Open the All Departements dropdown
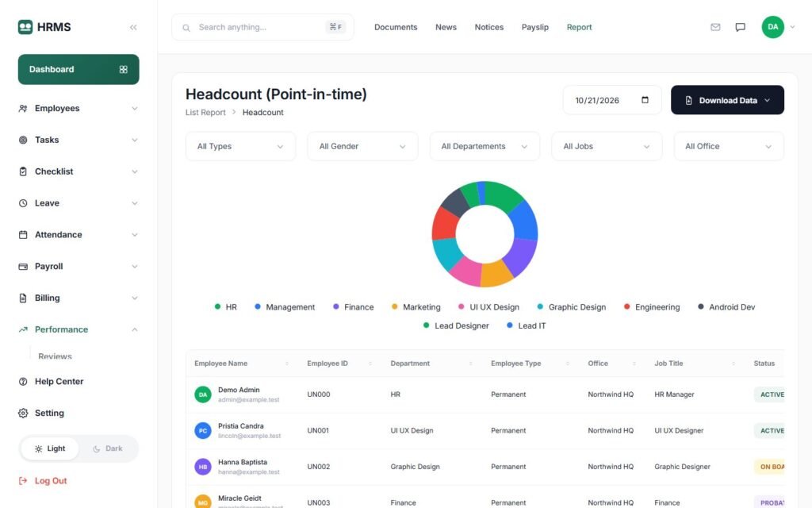The image size is (812, 508). 485,147
